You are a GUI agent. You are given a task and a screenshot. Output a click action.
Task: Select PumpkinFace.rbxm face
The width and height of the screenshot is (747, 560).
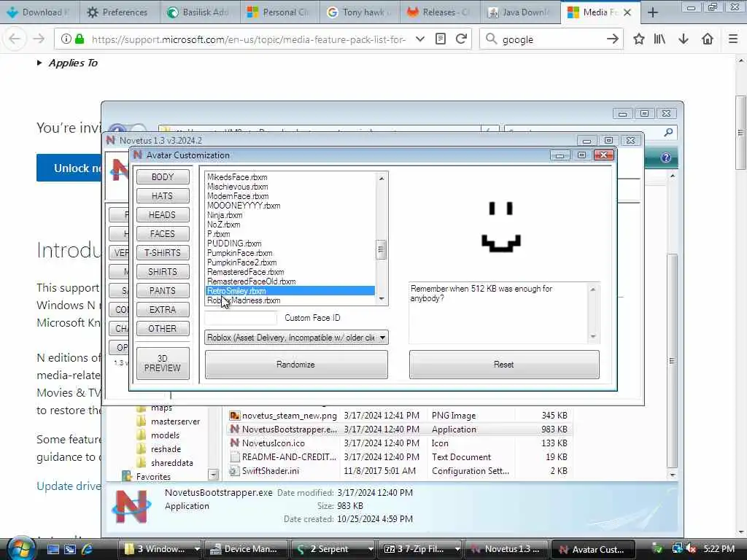(x=239, y=253)
